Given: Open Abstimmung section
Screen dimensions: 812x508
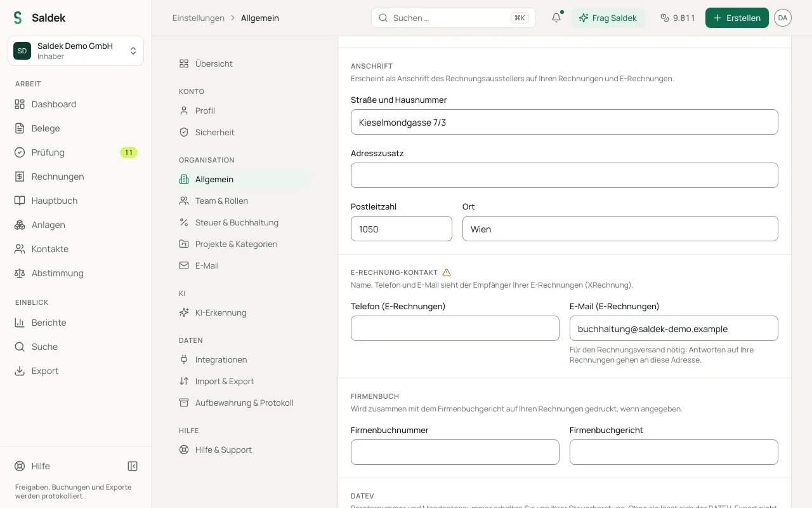Looking at the screenshot, I should click(x=76, y=273).
